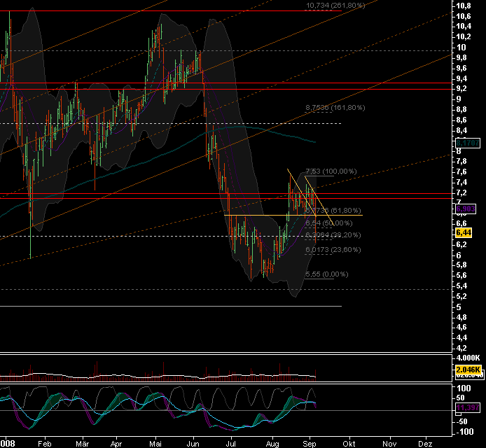Select the 9,2 price axis value
This screenshot has height=448, width=486.
coord(461,89)
